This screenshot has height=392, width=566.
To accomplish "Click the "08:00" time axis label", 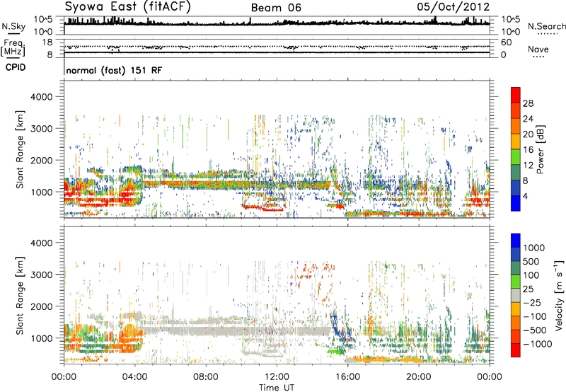I will 206,377.
